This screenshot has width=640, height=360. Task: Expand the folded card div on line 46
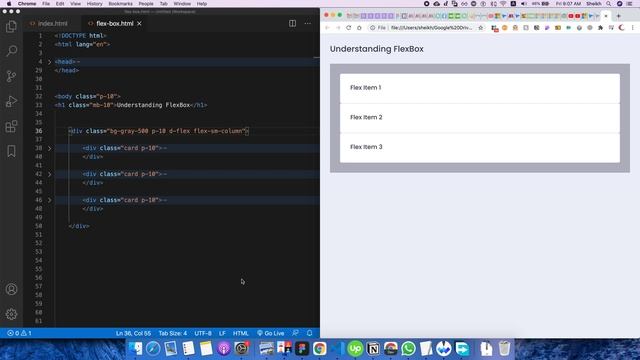pos(50,200)
